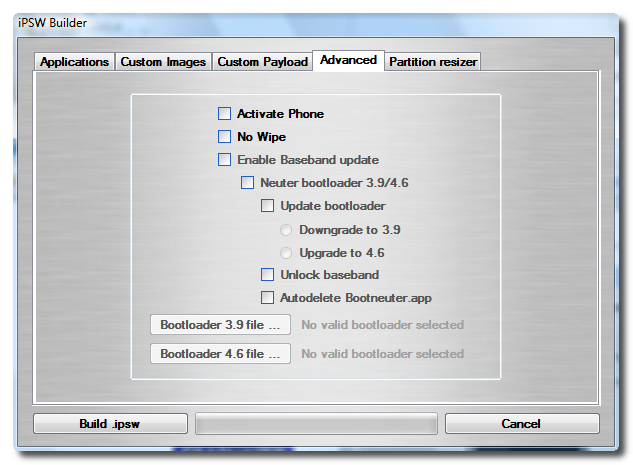Choose the Upgrade to 4.6 radio button
This screenshot has height=465, width=633.
click(286, 253)
